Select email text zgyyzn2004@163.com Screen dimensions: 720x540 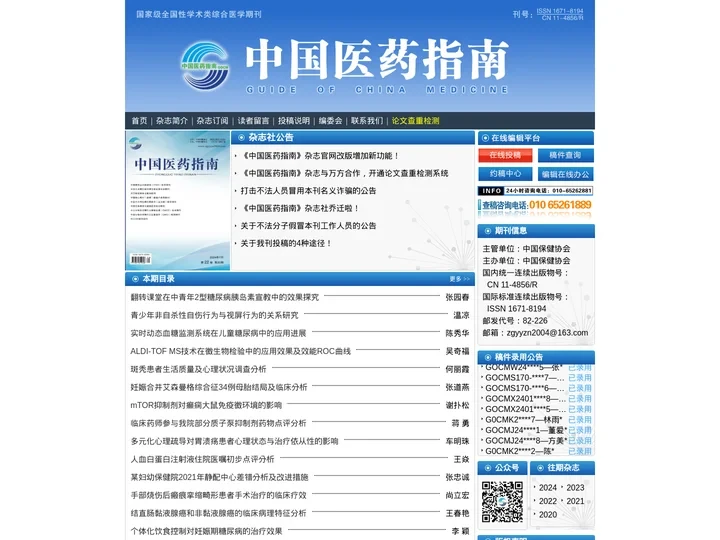tap(547, 332)
